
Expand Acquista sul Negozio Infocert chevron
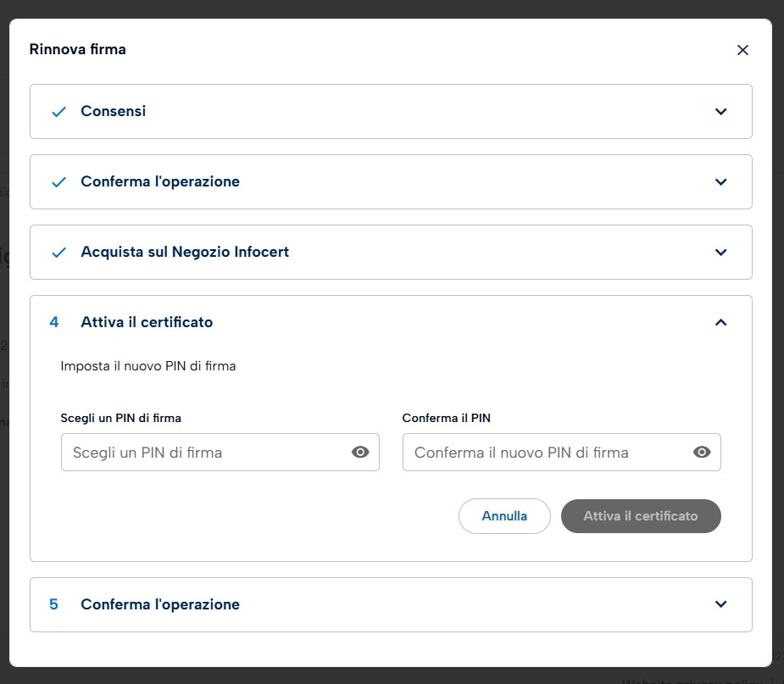720,253
